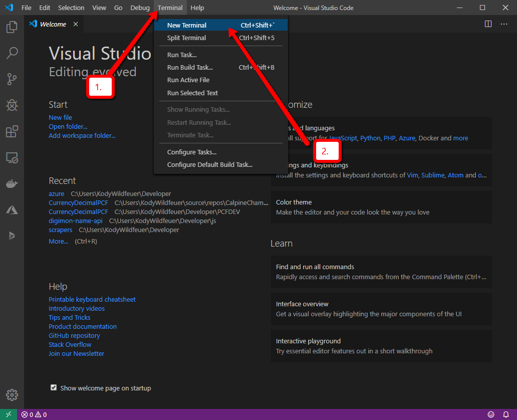Image resolution: width=517 pixels, height=420 pixels.
Task: Select the Welcome editor tab
Action: point(54,24)
